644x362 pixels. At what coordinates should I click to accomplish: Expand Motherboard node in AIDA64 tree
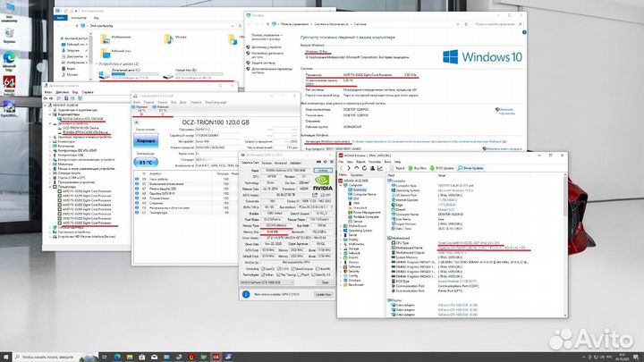[341, 226]
